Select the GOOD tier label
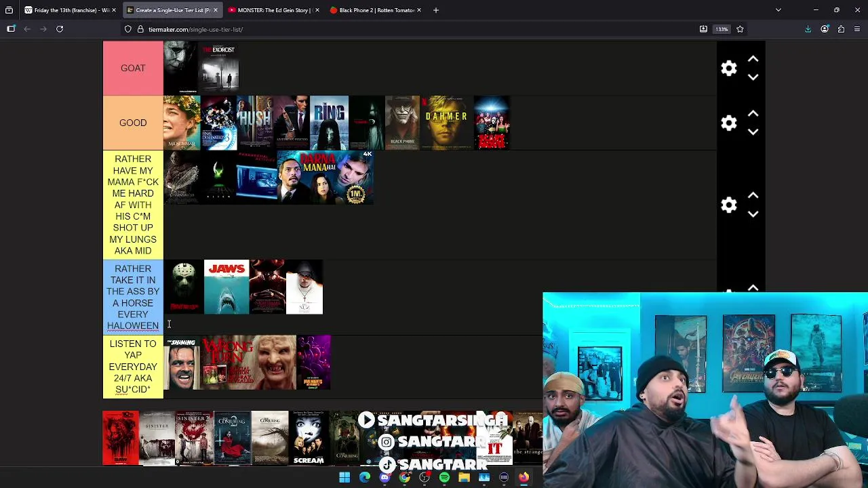 click(x=133, y=123)
